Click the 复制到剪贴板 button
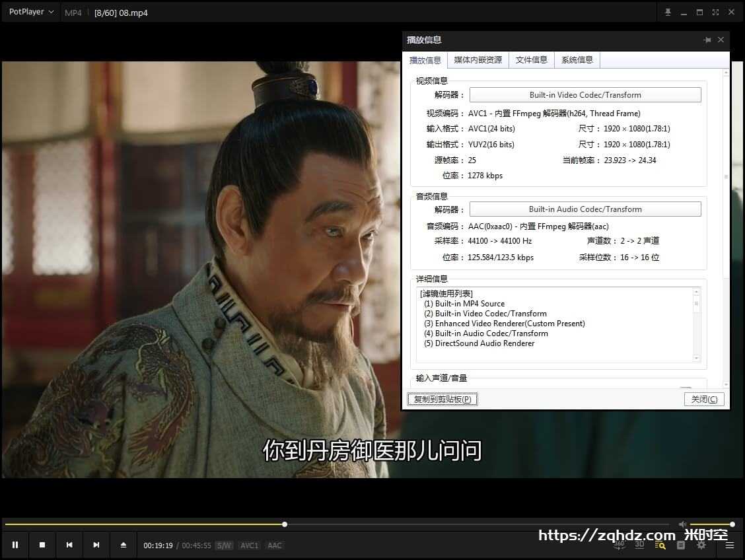Image resolution: width=745 pixels, height=560 pixels. tap(443, 399)
